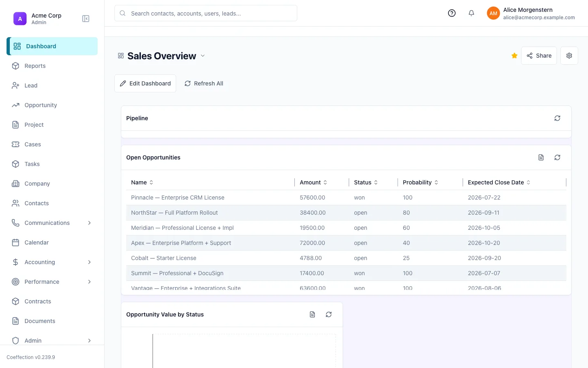The image size is (588, 368).
Task: Sort table by Amount column
Action: tap(314, 182)
